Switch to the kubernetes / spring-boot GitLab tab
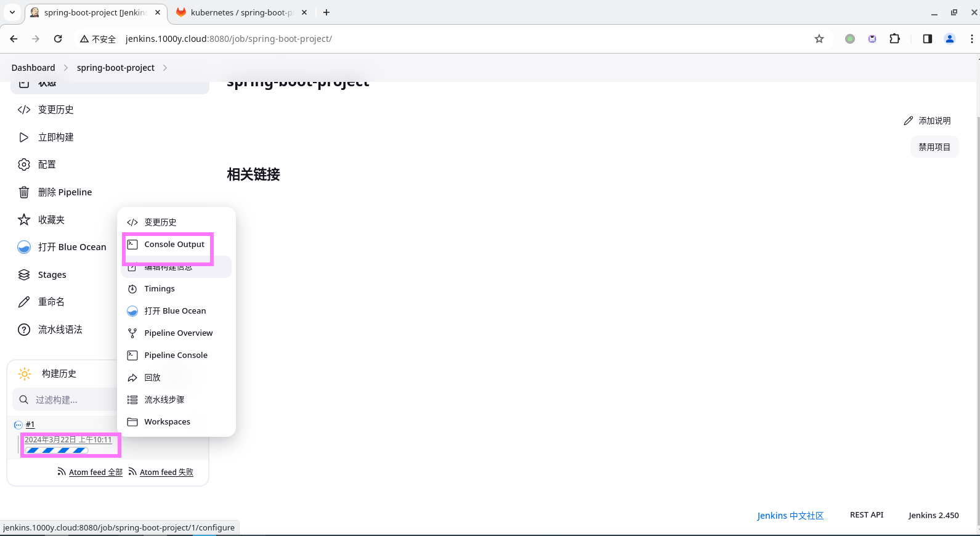 click(x=241, y=12)
